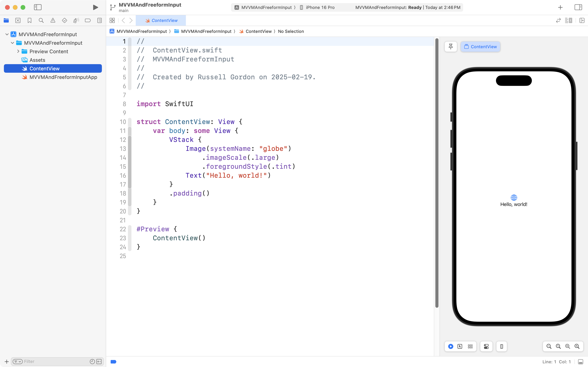The width and height of the screenshot is (588, 367).
Task: Open the Find navigator magnifying glass icon
Action: pyautogui.click(x=41, y=20)
